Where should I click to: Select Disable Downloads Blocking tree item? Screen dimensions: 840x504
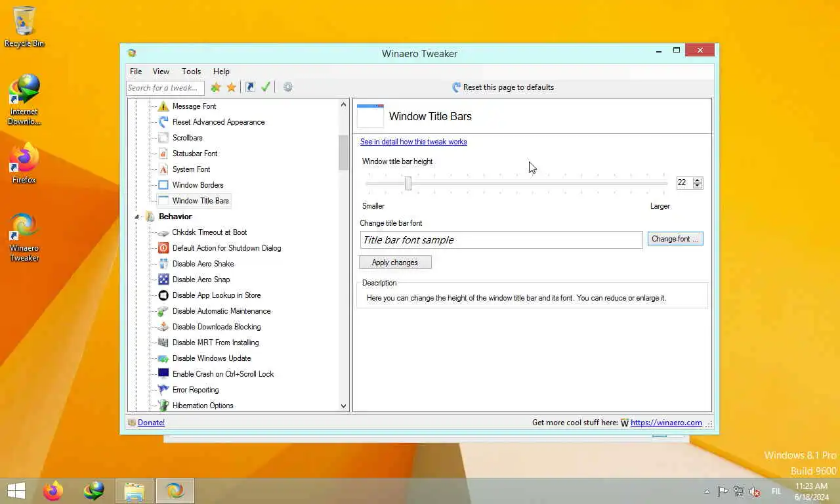coord(217,327)
